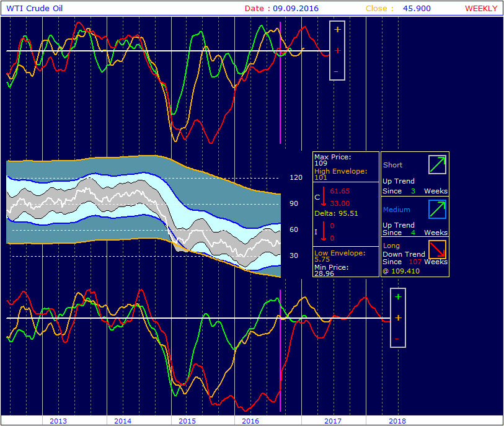Click the green Short up-trend arrow icon
Viewport: 504px width, 426px height.
point(437,164)
